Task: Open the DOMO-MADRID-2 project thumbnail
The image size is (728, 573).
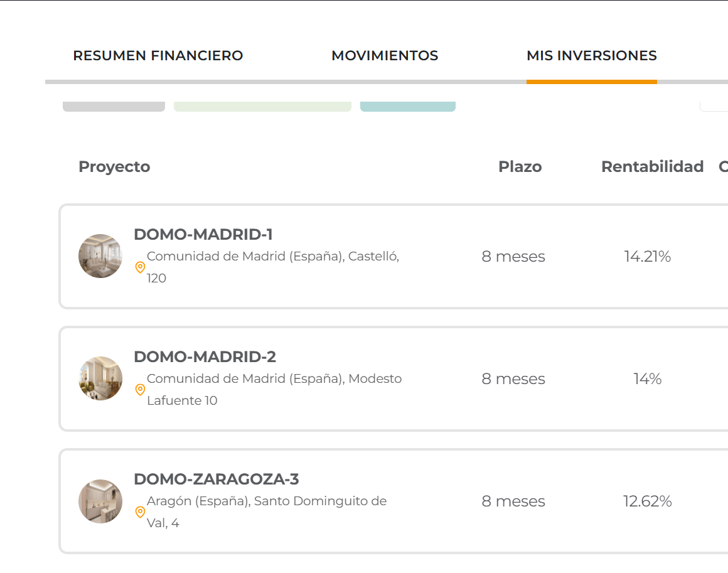Action: tap(100, 378)
